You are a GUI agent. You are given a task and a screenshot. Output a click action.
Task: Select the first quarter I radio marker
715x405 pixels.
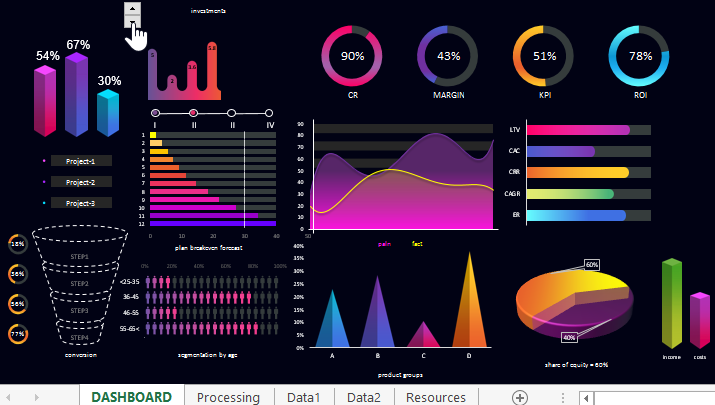coord(155,113)
